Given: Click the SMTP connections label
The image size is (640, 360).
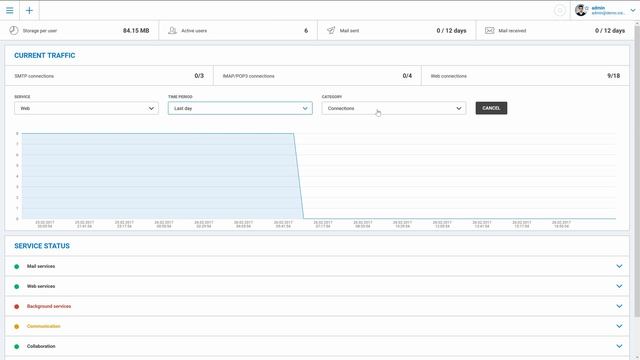Looking at the screenshot, I should pyautogui.click(x=34, y=76).
